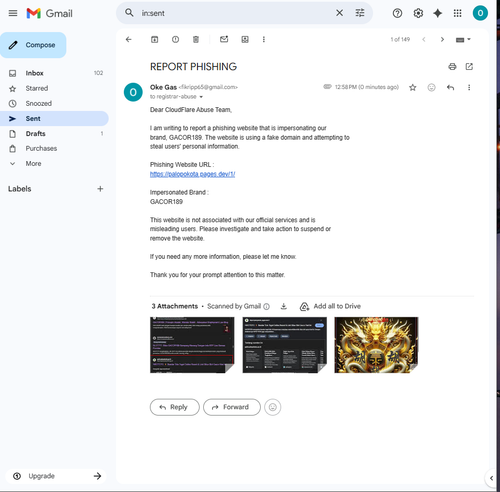
Task: Mark the message as unread
Action: 224,39
